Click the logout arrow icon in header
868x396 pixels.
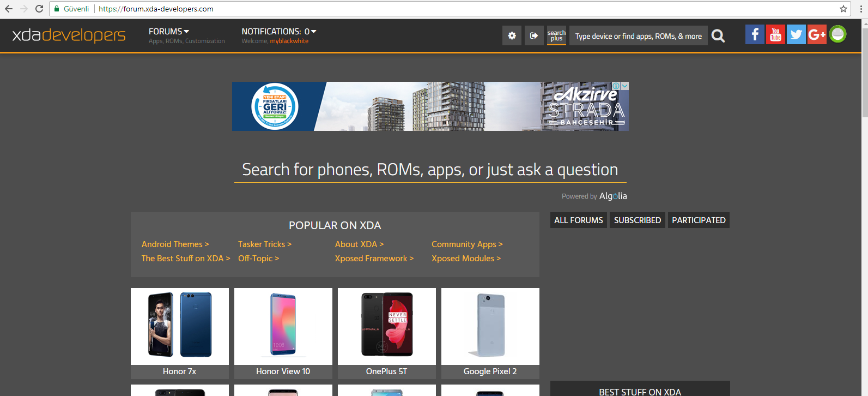coord(534,35)
